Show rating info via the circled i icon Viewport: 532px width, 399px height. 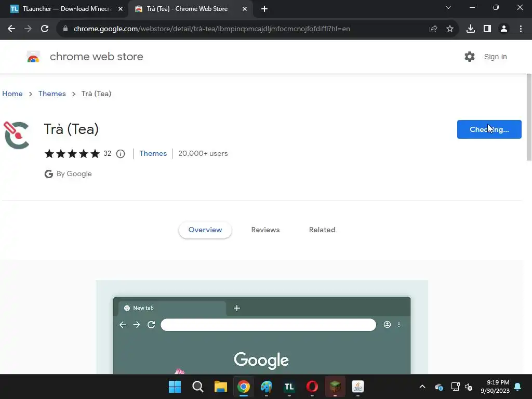click(121, 154)
